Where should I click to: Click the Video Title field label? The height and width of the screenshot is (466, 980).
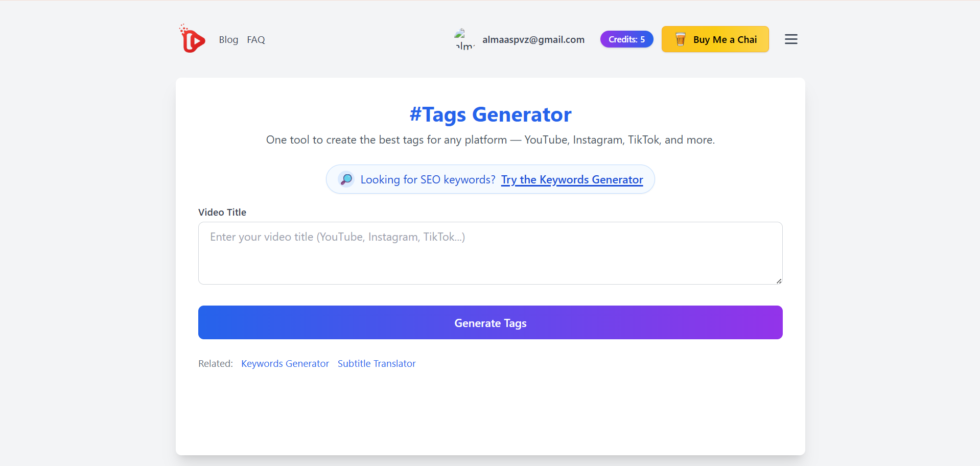click(222, 212)
